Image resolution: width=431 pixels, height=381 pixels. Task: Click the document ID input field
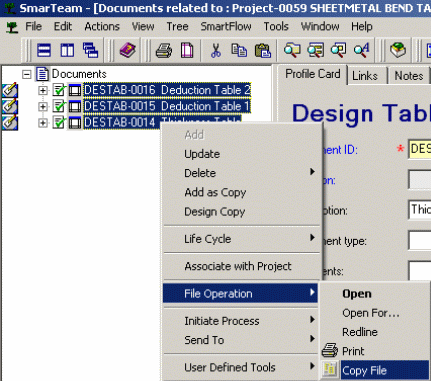420,149
